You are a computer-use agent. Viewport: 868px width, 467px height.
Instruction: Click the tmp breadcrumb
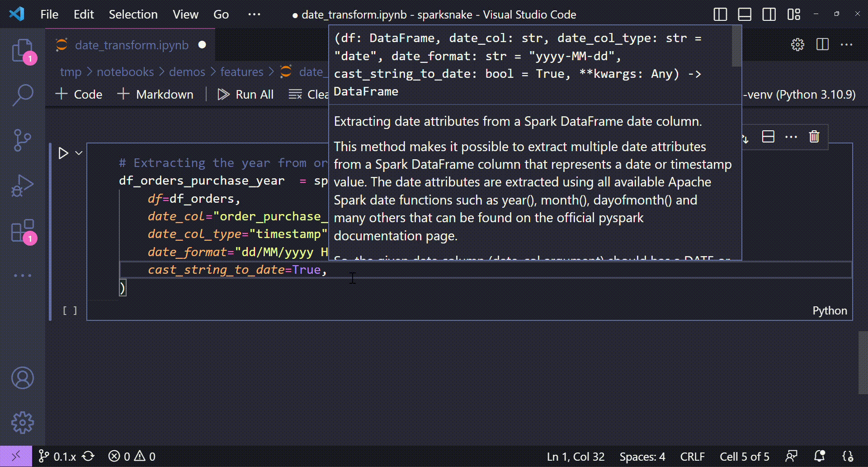pyautogui.click(x=71, y=72)
